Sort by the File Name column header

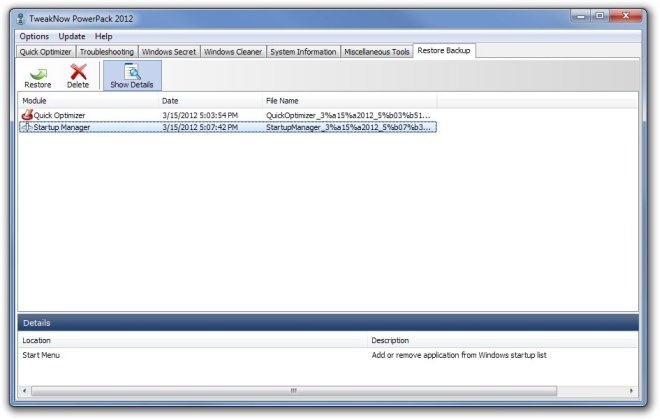click(x=349, y=101)
